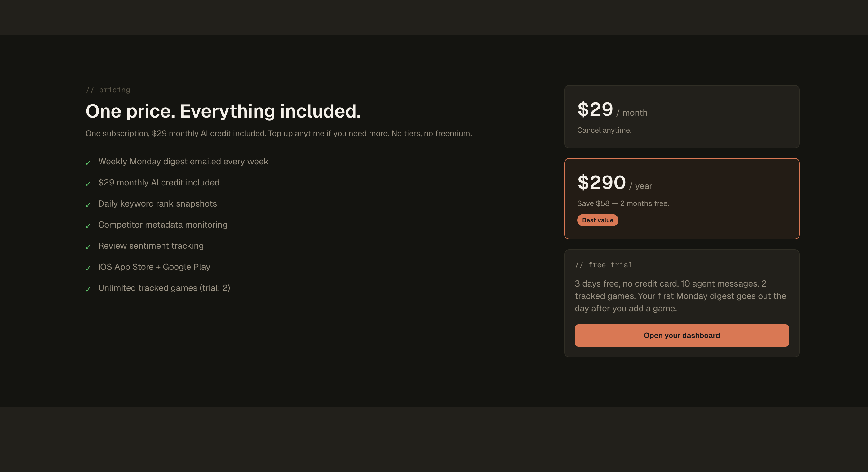Click the $29 / month price text
The height and width of the screenshot is (472, 868).
[612, 109]
